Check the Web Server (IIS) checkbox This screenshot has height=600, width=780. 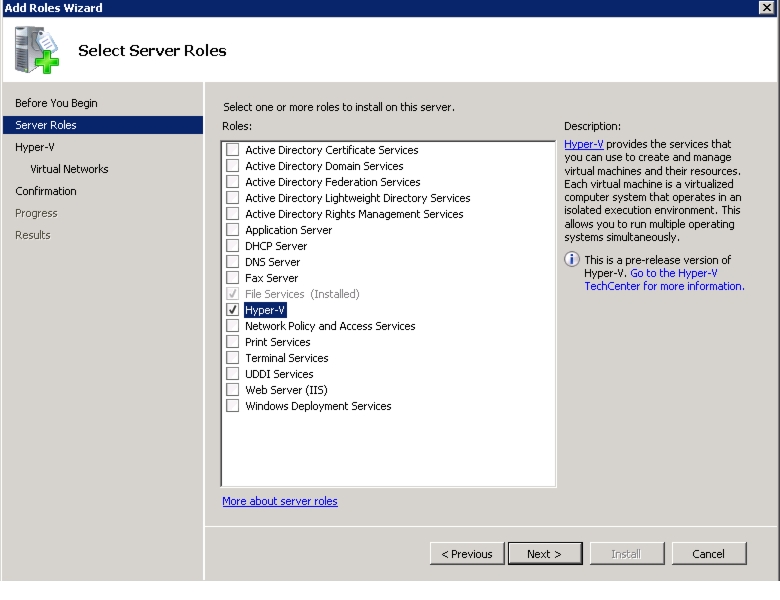[x=232, y=390]
